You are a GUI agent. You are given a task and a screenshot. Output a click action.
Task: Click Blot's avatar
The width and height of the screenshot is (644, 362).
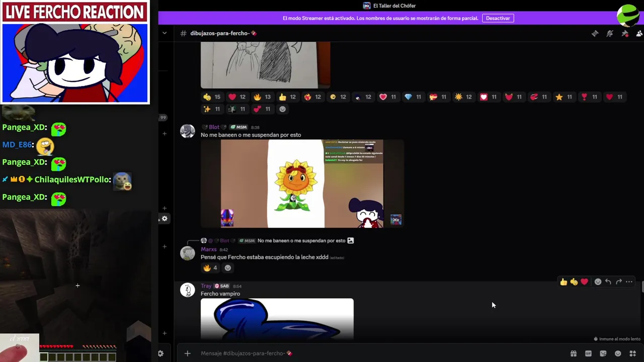pos(188,131)
